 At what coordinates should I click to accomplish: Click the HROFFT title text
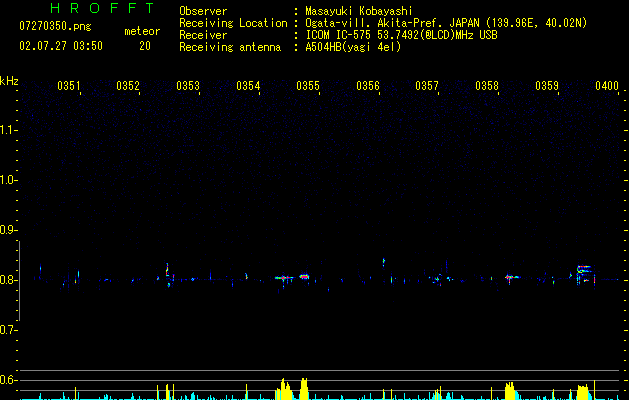point(102,8)
